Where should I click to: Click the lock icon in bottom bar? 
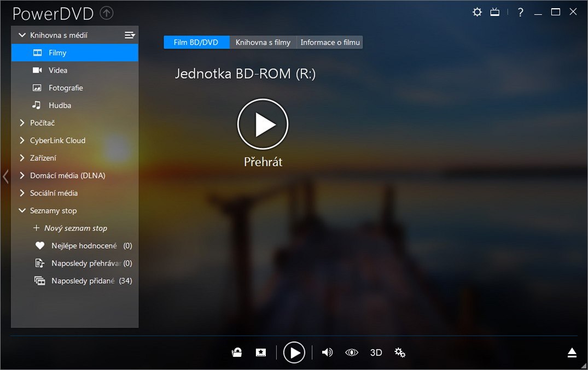tap(237, 353)
